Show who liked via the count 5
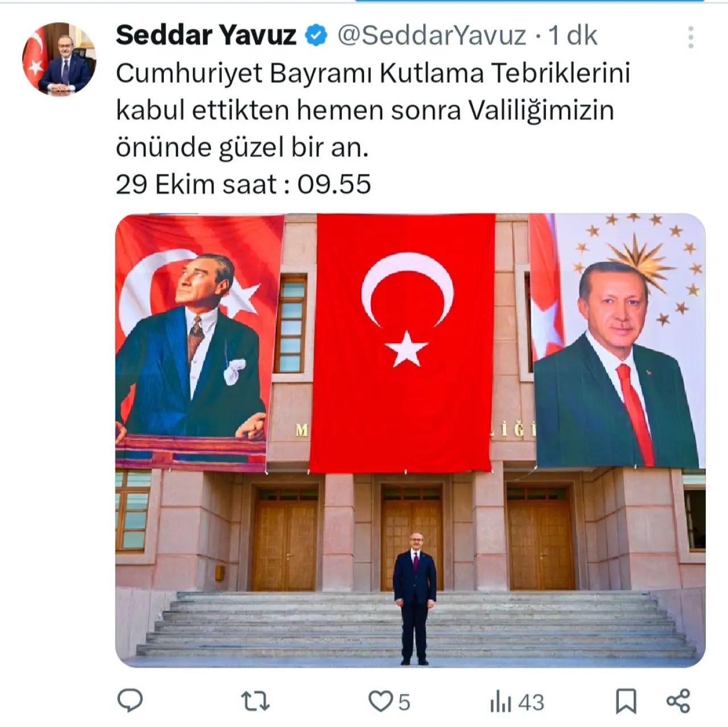728x727 pixels. click(x=404, y=702)
